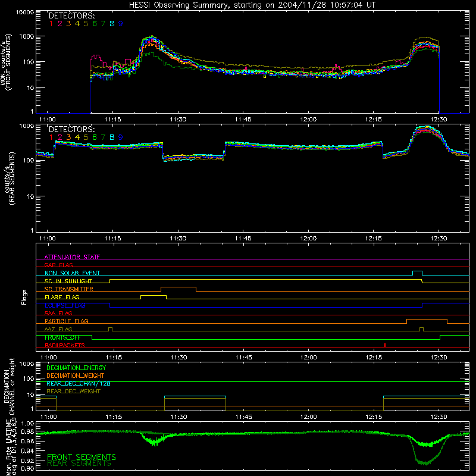Click the HESSI Observing Summary title text

tap(252, 5)
